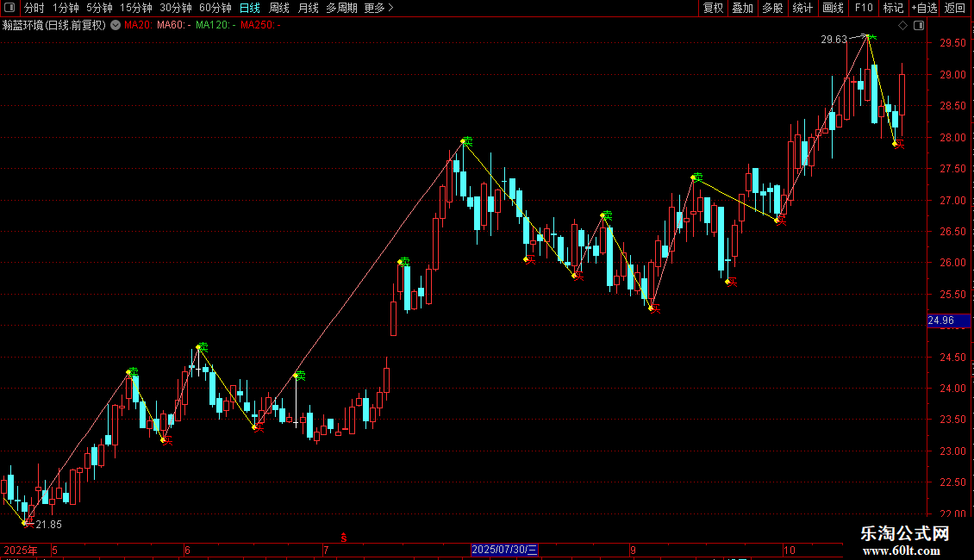Click the 2025年 label on time axis
Viewport: 974px width, 560px height.
pyautogui.click(x=21, y=550)
